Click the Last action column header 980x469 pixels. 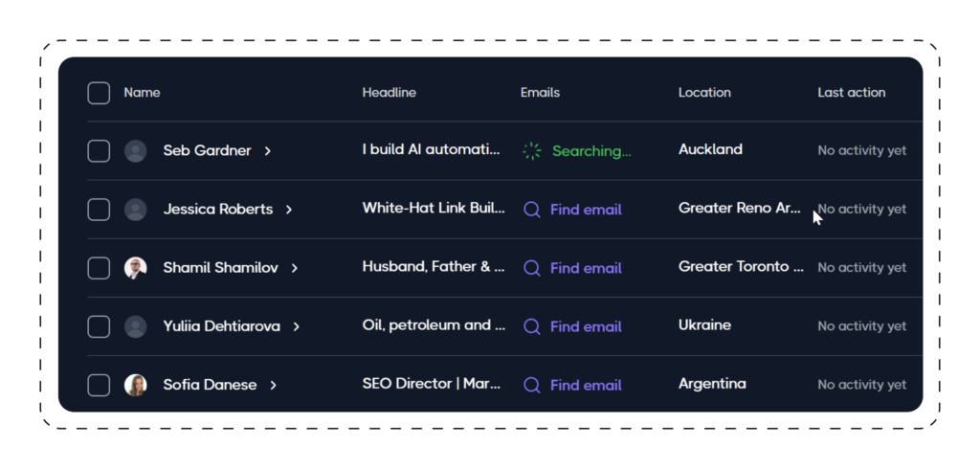(851, 93)
